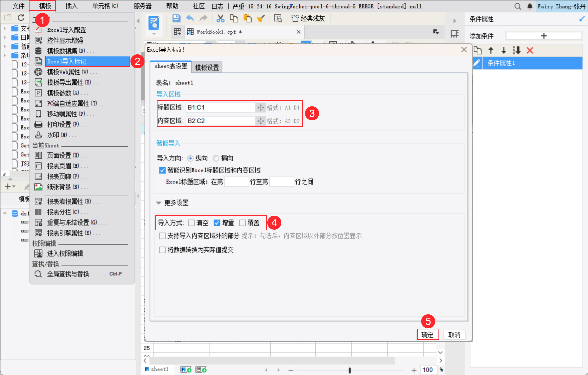This screenshot has width=588, height=375.
Task: Click the plus icon beside 添加条件
Action: pos(544,36)
